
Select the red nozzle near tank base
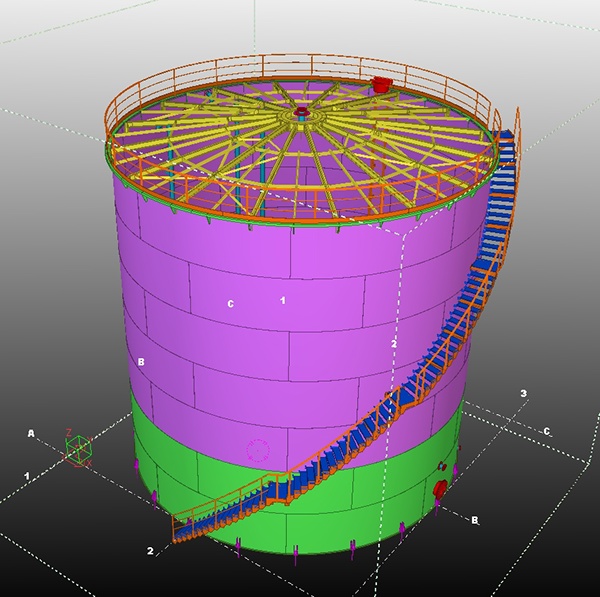click(x=439, y=489)
